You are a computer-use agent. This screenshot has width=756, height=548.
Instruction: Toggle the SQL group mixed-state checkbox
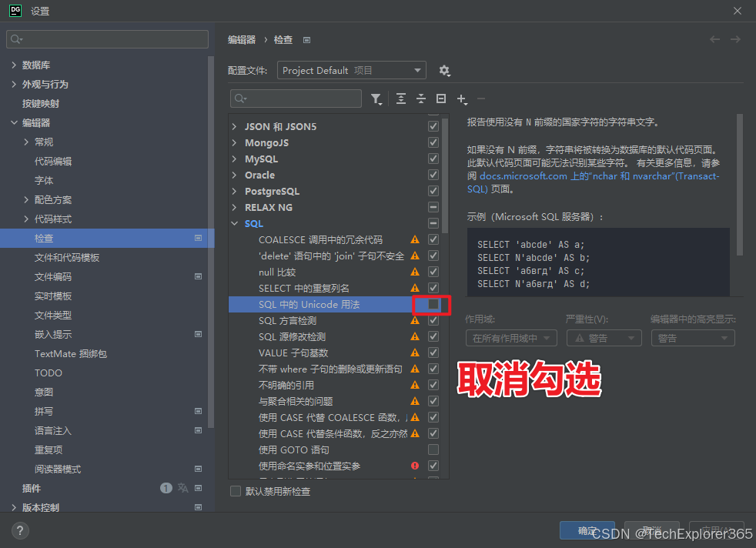(433, 223)
